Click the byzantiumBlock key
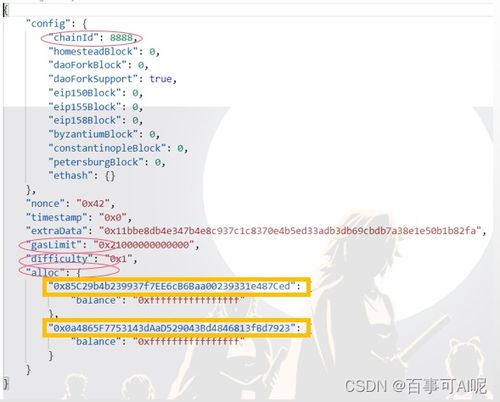 coord(93,134)
